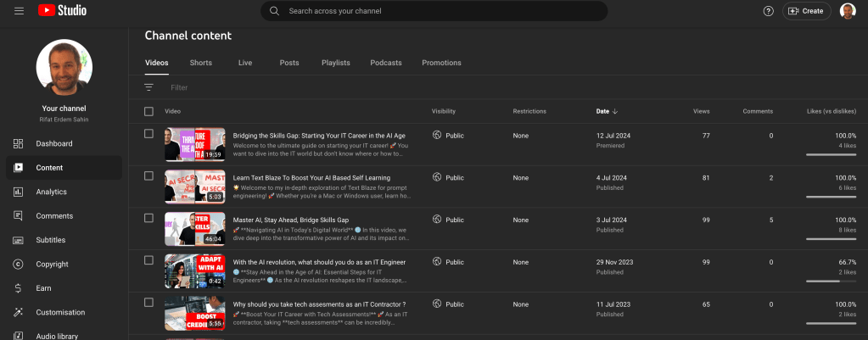Click the Analytics bar chart icon
The height and width of the screenshot is (340, 868).
[x=19, y=192]
